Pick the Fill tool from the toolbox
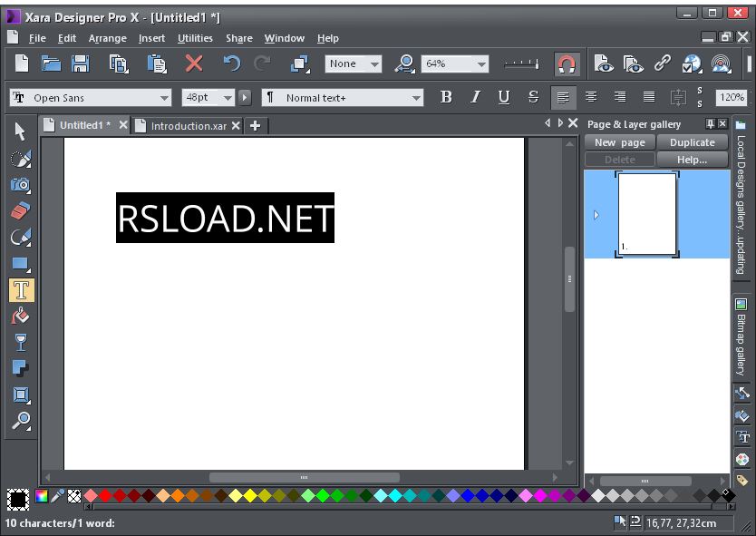This screenshot has height=536, width=756. (20, 316)
